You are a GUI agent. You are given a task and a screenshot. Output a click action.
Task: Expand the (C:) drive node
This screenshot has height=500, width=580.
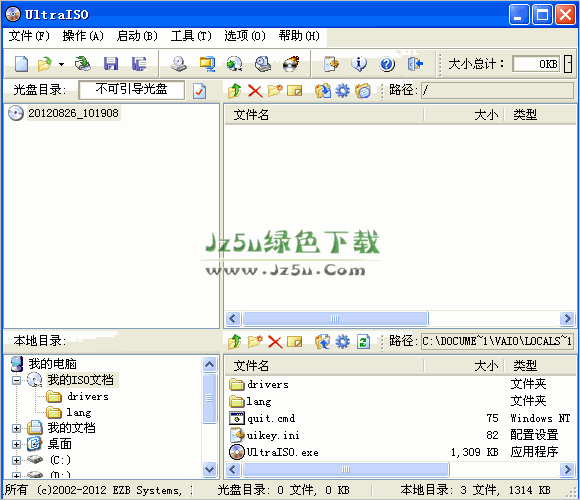(16, 460)
